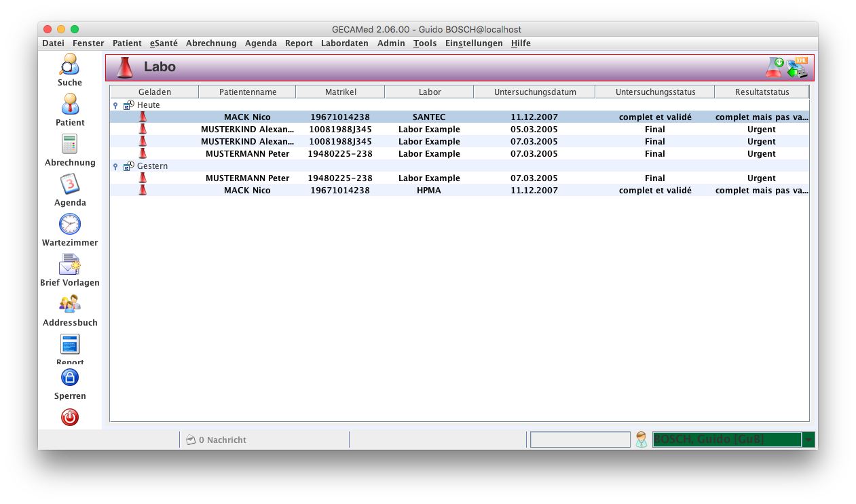Click the empty status bar input field
The image size is (856, 504).
coord(580,440)
